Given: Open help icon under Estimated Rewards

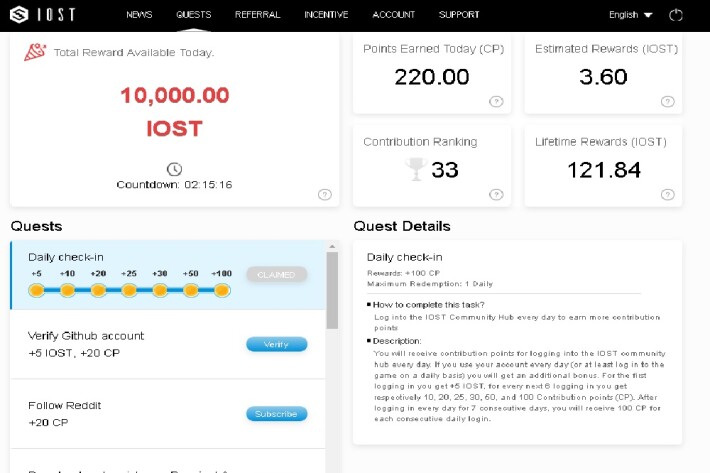Looking at the screenshot, I should [667, 101].
